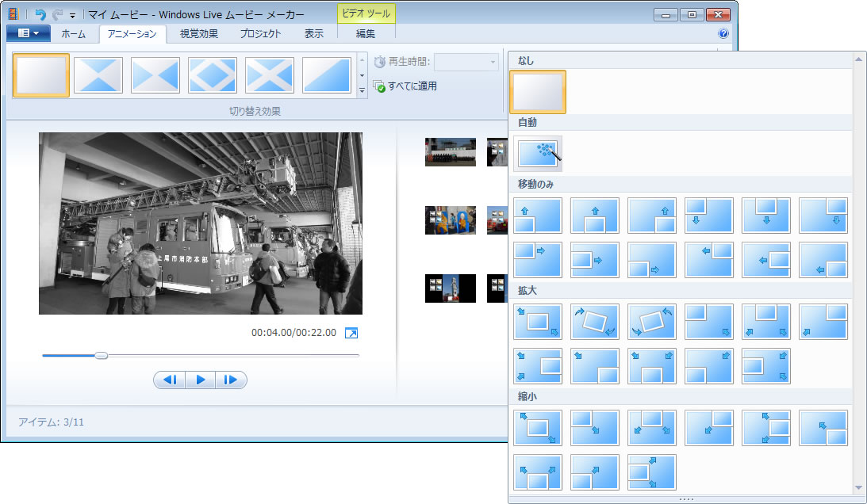The height and width of the screenshot is (504, 867).
Task: Choose the first zoom-out effect under 縮小
Action: coord(538,428)
